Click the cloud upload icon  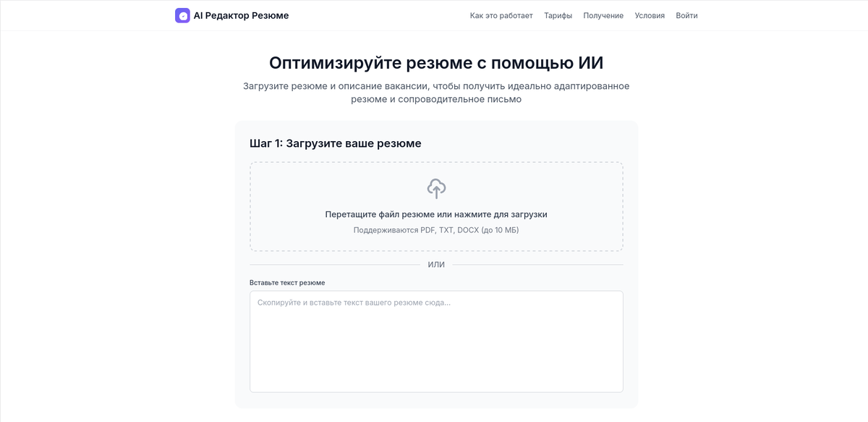click(x=436, y=189)
